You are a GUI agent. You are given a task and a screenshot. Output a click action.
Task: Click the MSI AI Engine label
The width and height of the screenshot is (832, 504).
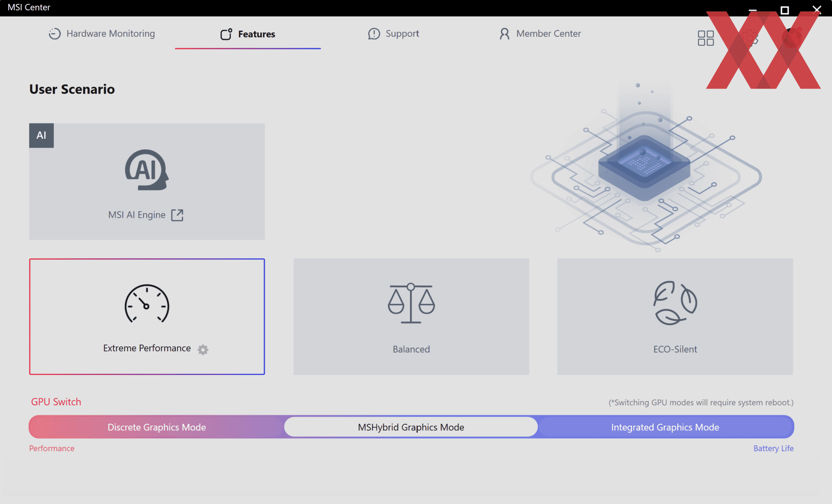(137, 215)
